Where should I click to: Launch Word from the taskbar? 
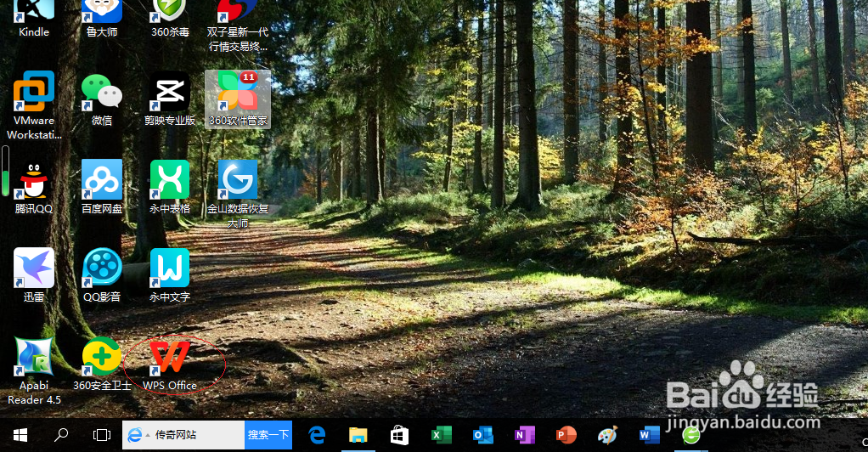649,435
